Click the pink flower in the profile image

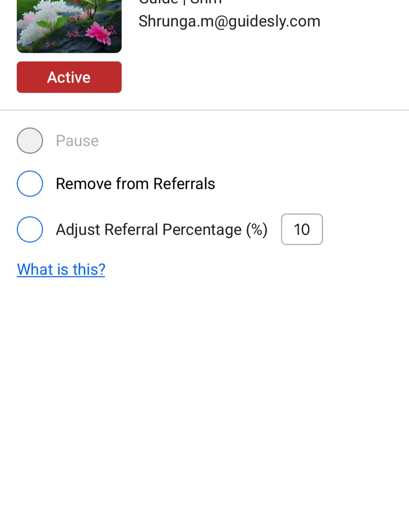click(99, 33)
